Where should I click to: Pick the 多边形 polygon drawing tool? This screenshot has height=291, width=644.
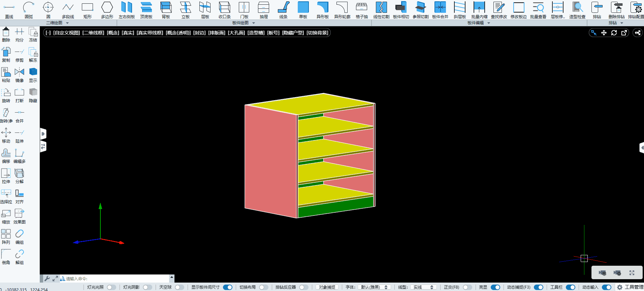[107, 10]
